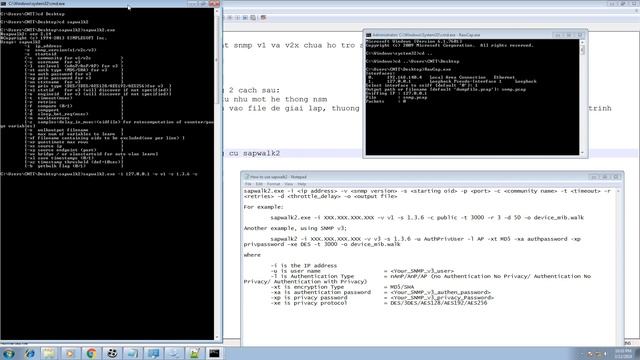Click the 'where' line in Notepad
The height and width of the screenshot is (360, 640).
252,255
